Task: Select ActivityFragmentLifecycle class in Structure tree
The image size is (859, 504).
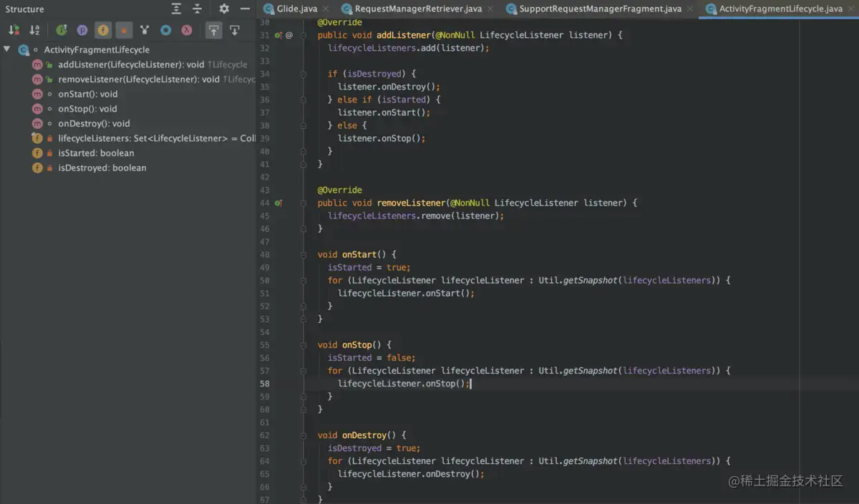Action: pos(97,49)
